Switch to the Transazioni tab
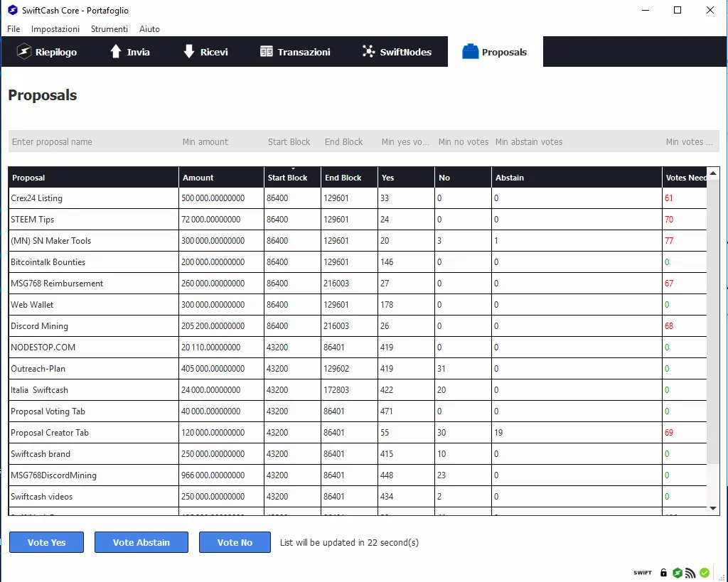The width and height of the screenshot is (728, 582). point(295,51)
